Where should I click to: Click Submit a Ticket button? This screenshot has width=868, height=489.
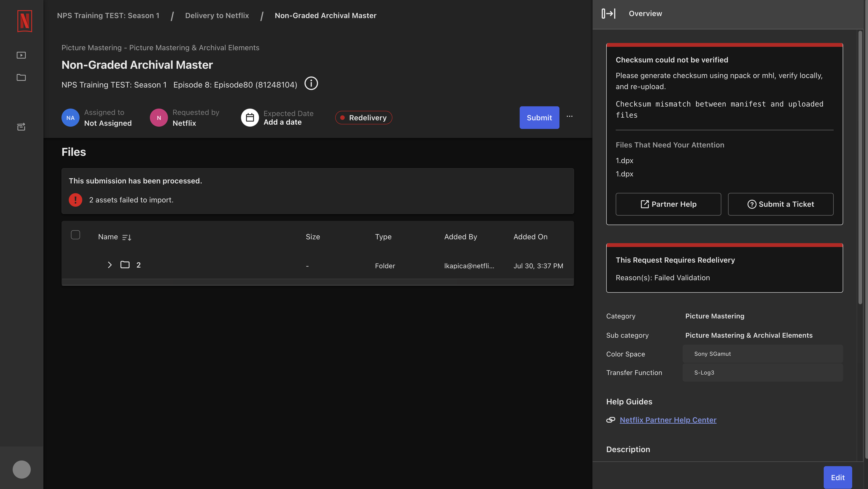(781, 204)
